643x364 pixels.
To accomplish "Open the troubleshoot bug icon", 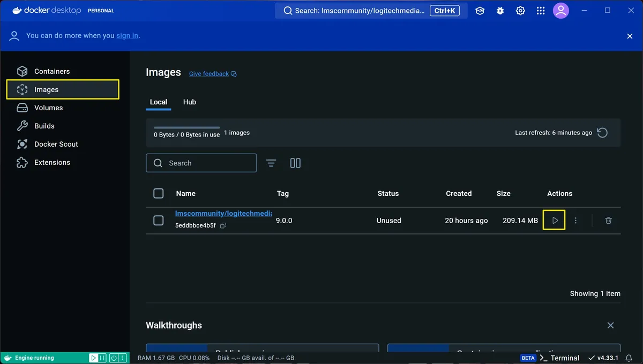I will (500, 11).
